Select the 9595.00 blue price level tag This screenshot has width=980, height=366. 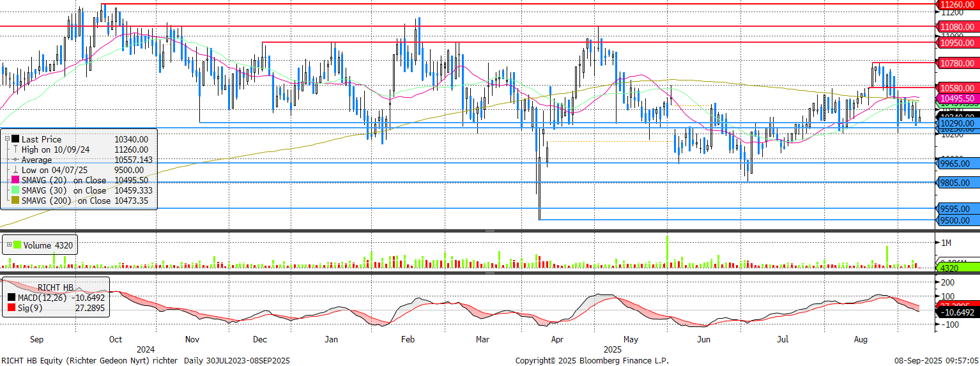coord(958,208)
